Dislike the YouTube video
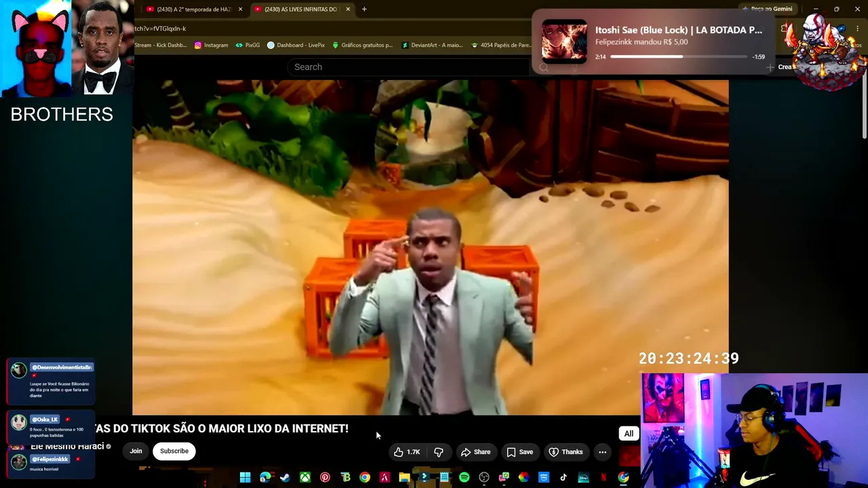The width and height of the screenshot is (868, 488). point(439,452)
